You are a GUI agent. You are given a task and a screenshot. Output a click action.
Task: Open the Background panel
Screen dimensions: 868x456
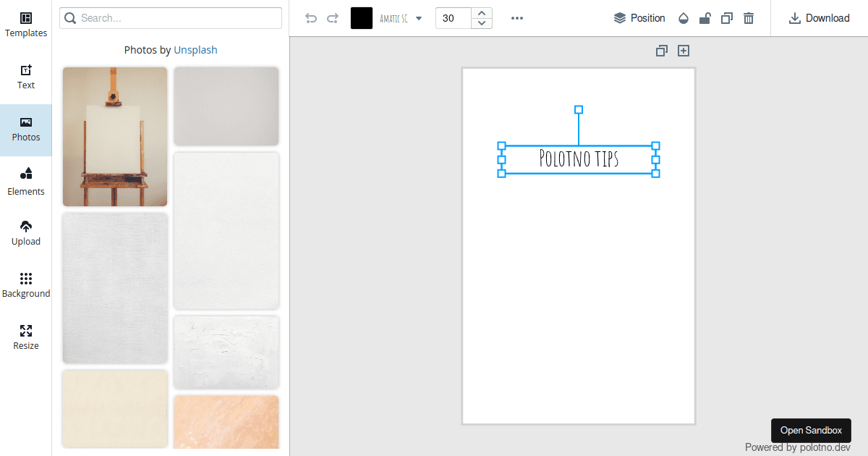26,284
